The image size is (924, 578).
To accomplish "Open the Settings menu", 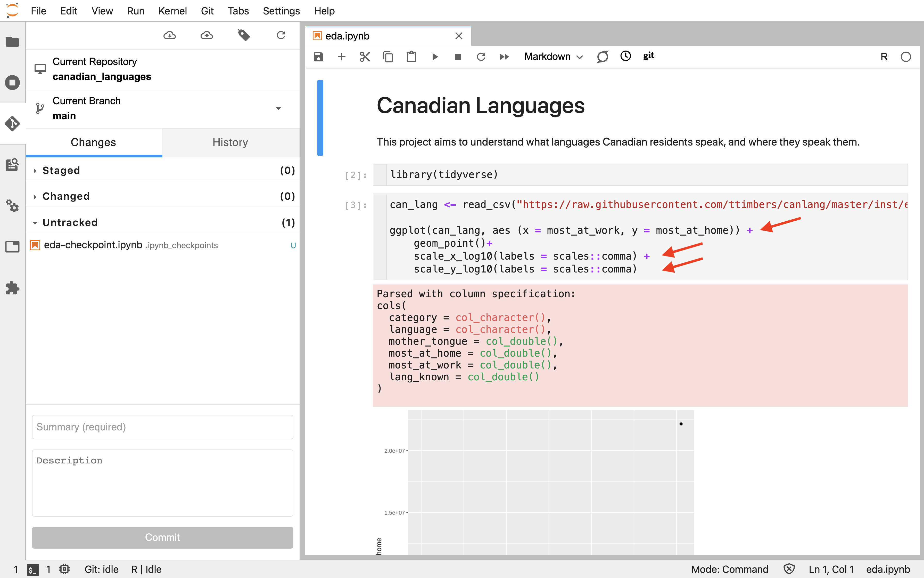I will (281, 11).
